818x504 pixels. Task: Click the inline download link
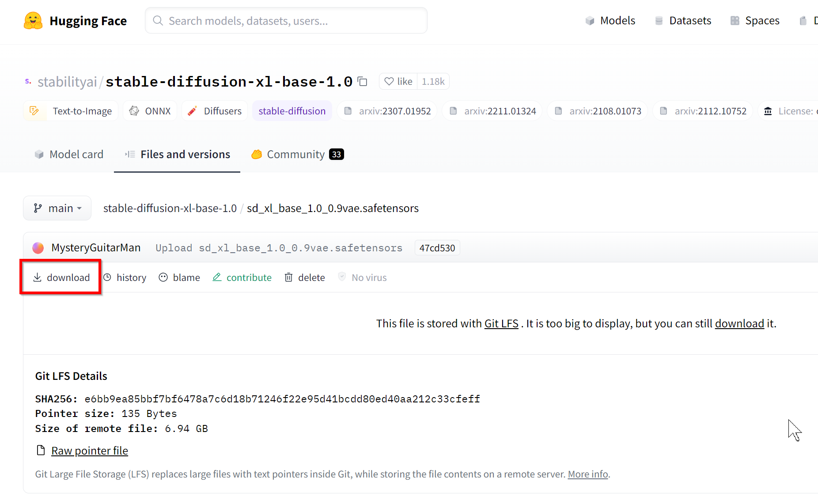[739, 323]
